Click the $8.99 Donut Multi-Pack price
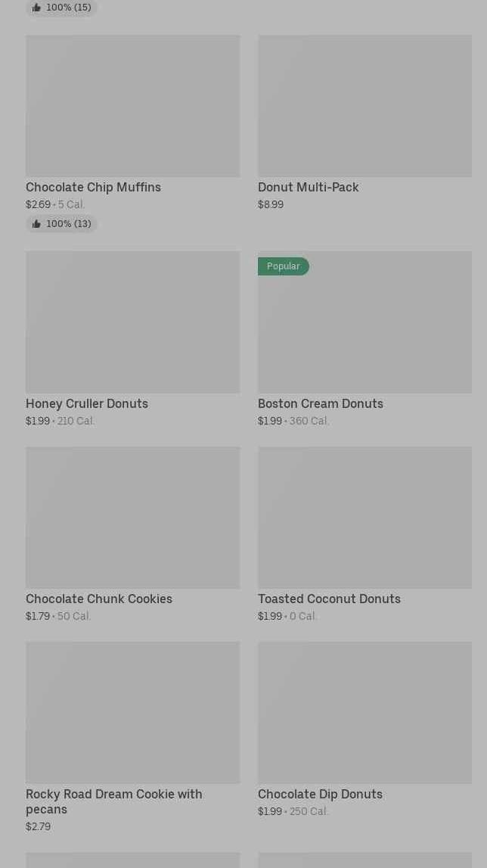This screenshot has height=868, width=487. (271, 204)
